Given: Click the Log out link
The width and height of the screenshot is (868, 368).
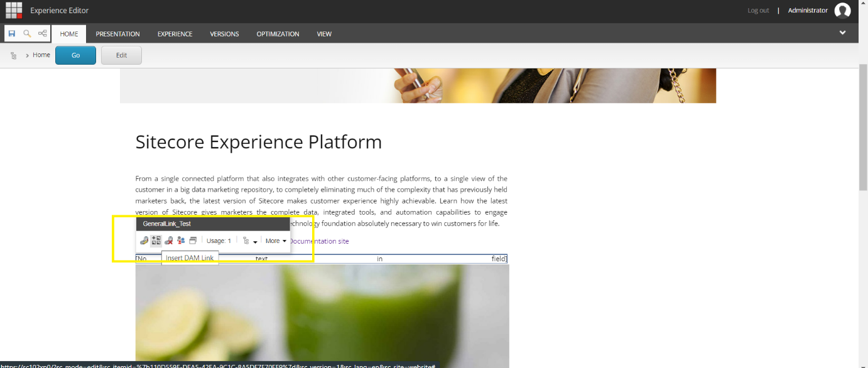Looking at the screenshot, I should point(758,10).
